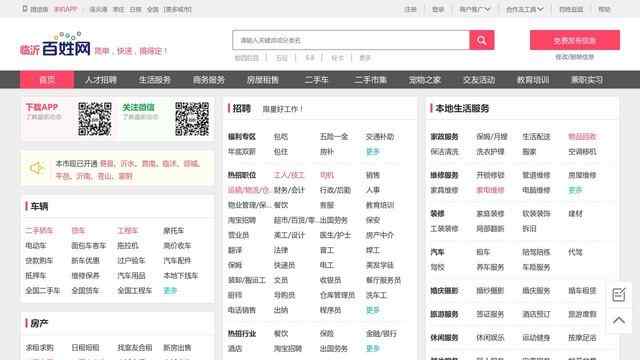
Task: Open the 美工/设计 job link
Action: tap(289, 235)
